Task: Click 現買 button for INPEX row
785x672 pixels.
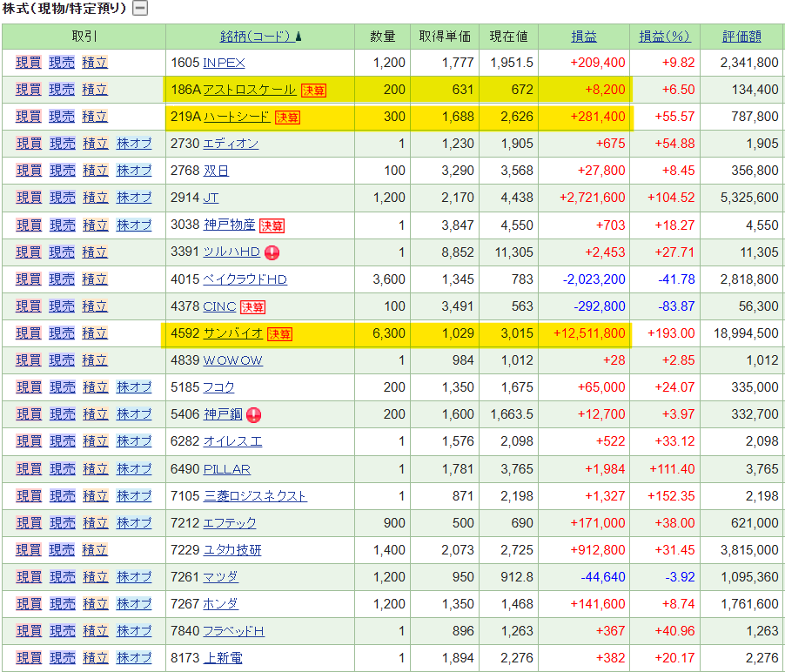Action: pos(29,63)
